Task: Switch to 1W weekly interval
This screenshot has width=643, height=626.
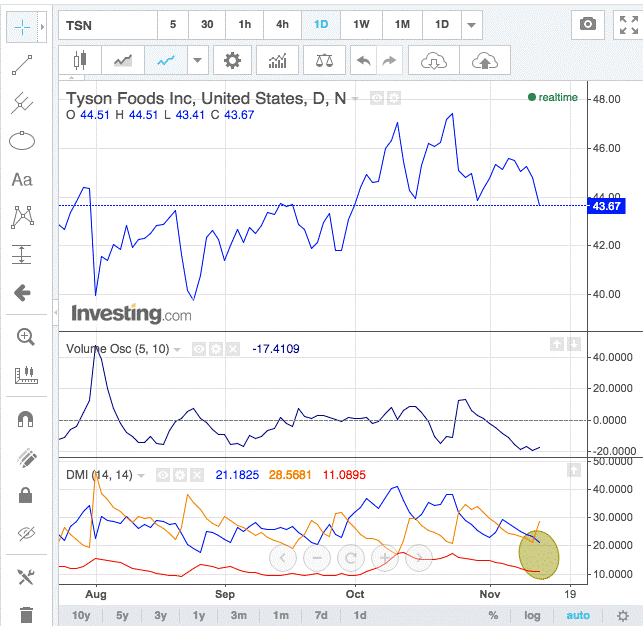Action: click(x=361, y=25)
